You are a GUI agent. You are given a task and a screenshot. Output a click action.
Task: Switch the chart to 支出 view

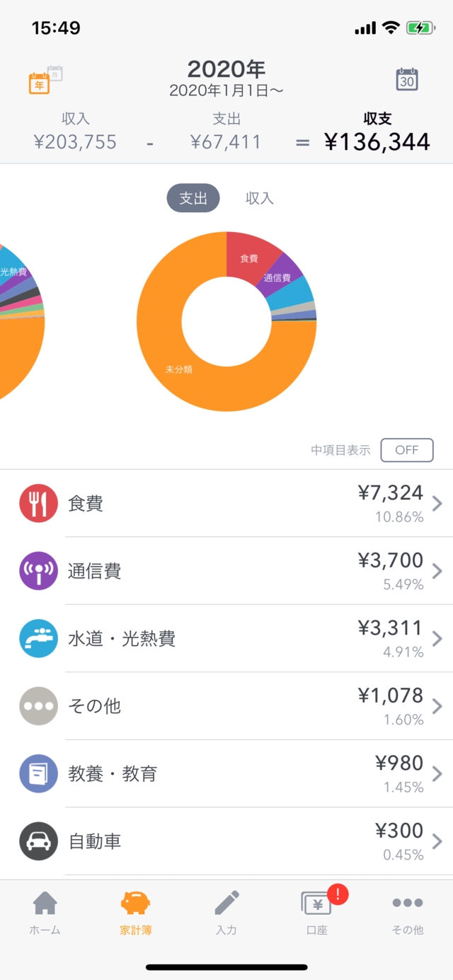pos(193,198)
